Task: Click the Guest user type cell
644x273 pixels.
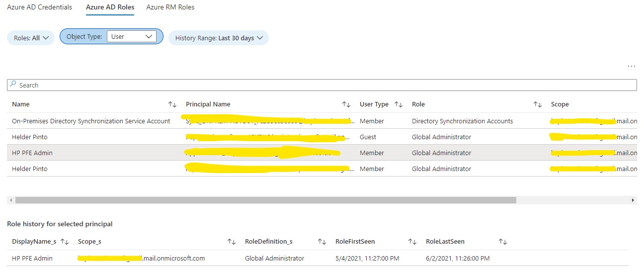Action: (x=368, y=137)
